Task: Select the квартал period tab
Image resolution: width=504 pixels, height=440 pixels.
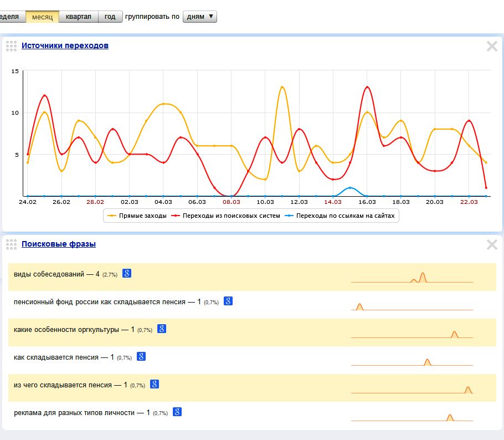Action: [79, 17]
